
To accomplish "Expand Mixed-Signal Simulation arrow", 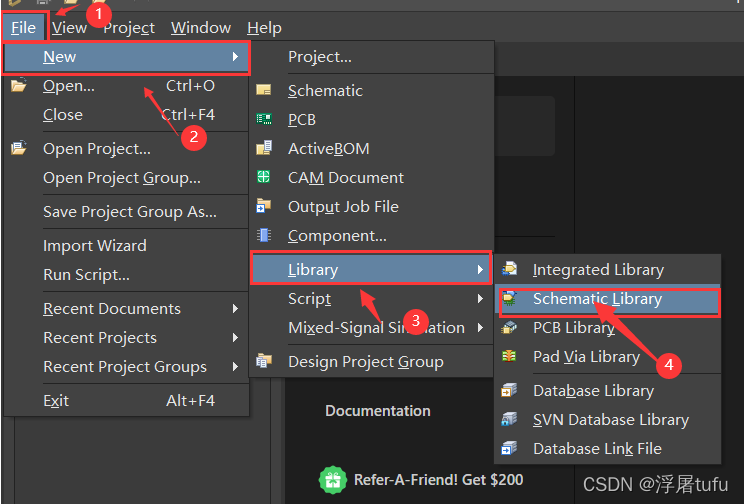I will [480, 328].
